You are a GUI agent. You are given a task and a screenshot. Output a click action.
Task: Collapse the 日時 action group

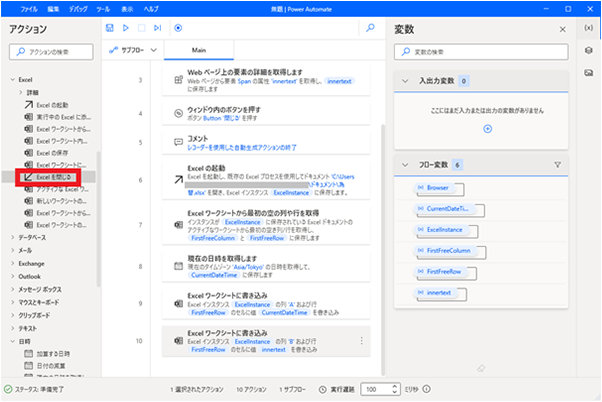point(13,341)
